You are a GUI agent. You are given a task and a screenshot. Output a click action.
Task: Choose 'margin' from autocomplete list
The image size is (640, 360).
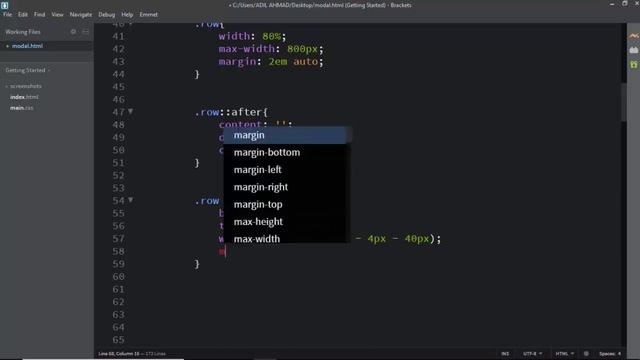pos(285,135)
